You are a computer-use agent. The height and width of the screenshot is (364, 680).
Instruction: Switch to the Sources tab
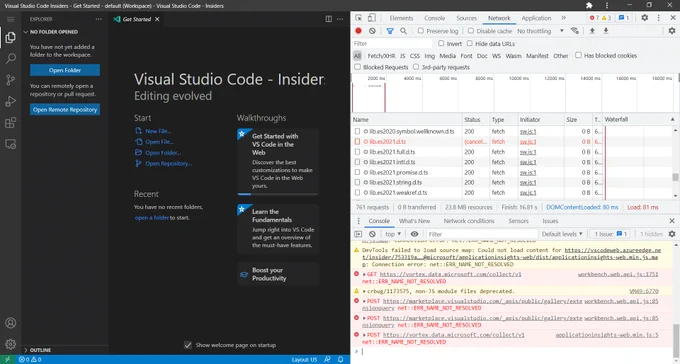466,18
